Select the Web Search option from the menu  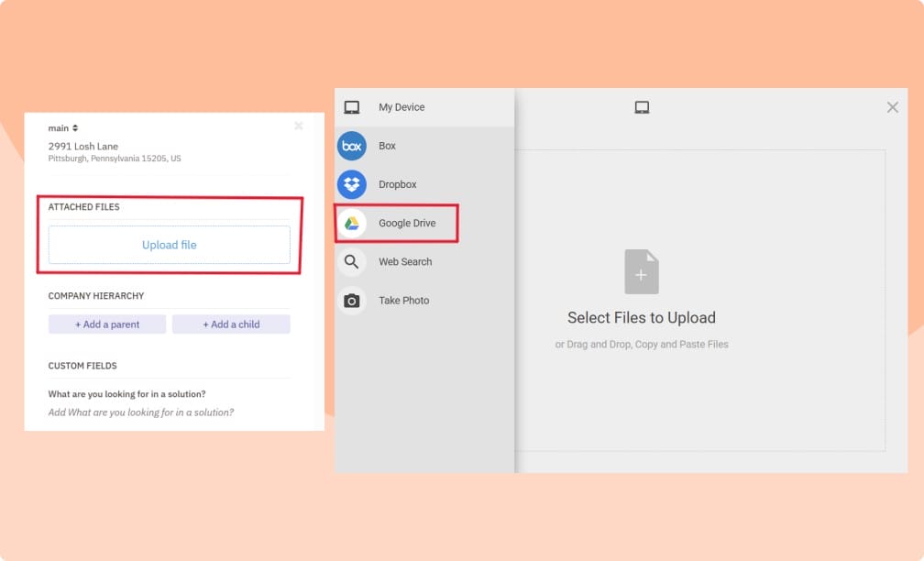404,261
